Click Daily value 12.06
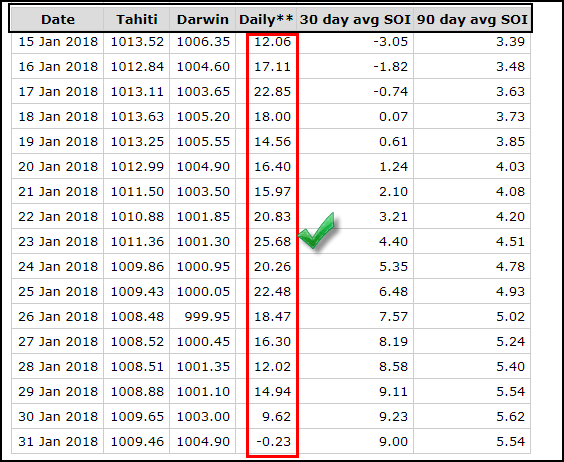This screenshot has height=462, width=564. click(272, 42)
